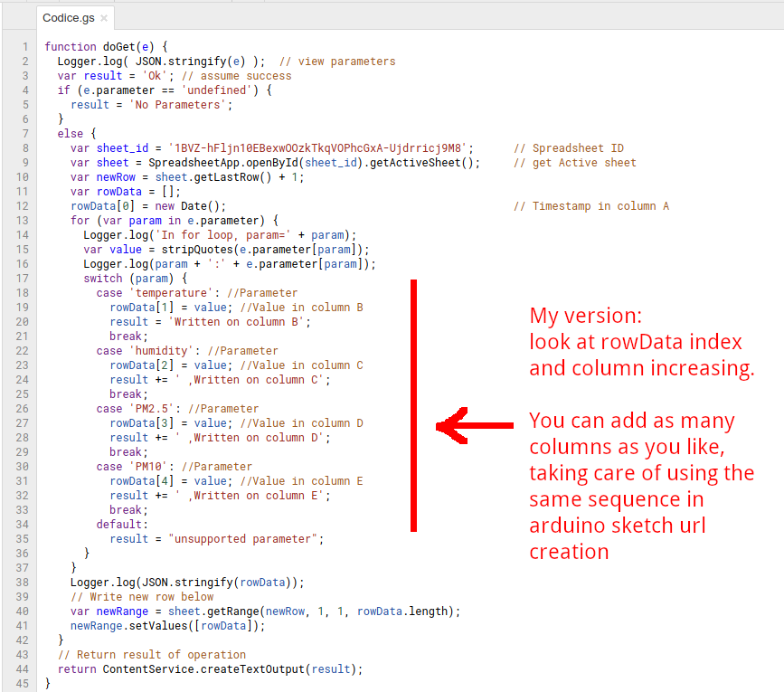Click '//Value in column B' comment

pos(301,308)
